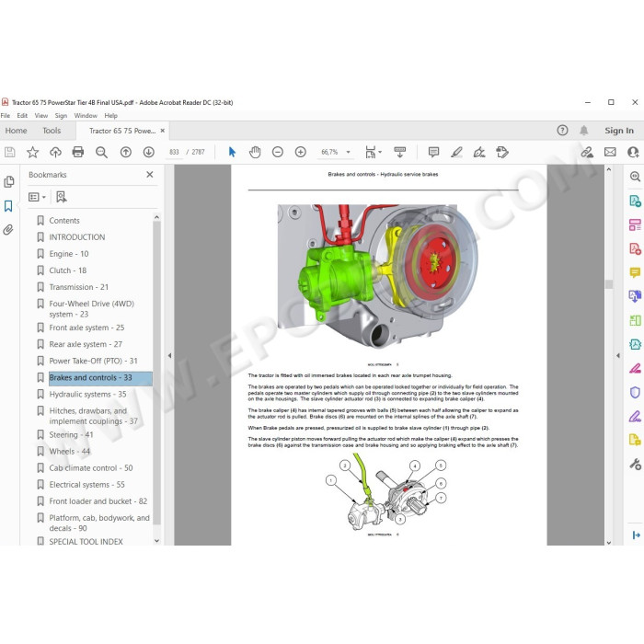Open the Sign menu
This screenshot has height=644, width=644.
tap(61, 116)
